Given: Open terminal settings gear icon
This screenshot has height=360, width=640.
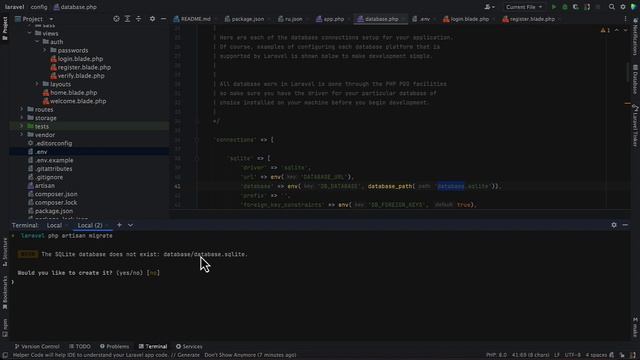Looking at the screenshot, I should pyautogui.click(x=614, y=225).
